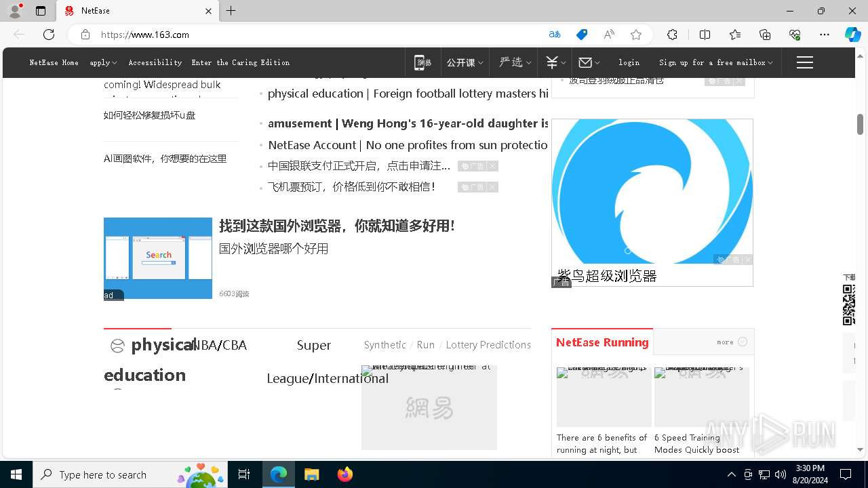Open 6 benefits of running at night article
Image resolution: width=868 pixels, height=488 pixels.
tap(602, 444)
